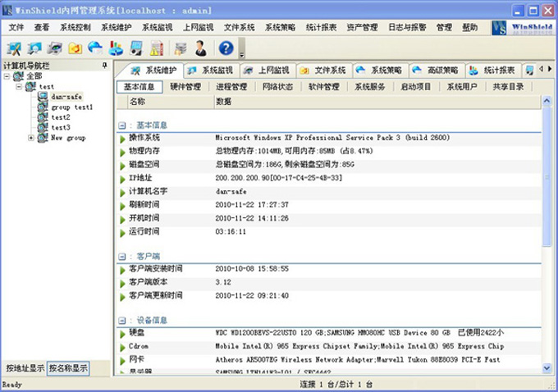The image size is (558, 392).
Task: Collapse the 设备信息 section
Action: [x=122, y=321]
